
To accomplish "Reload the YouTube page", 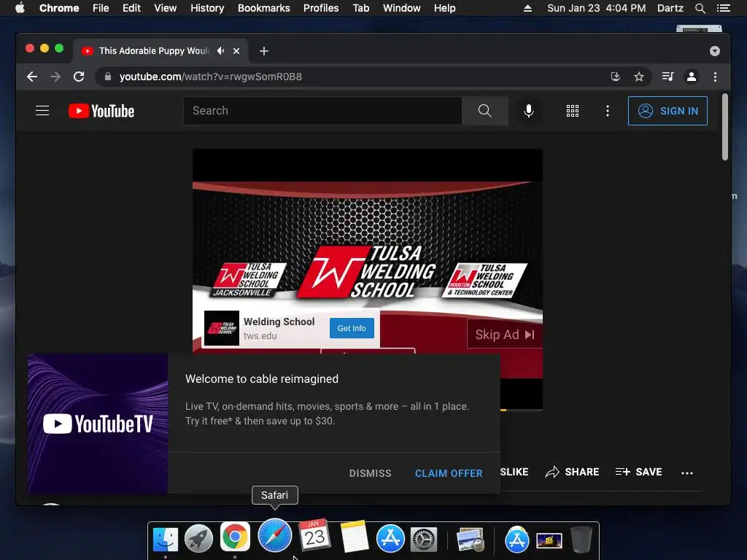I will point(79,77).
